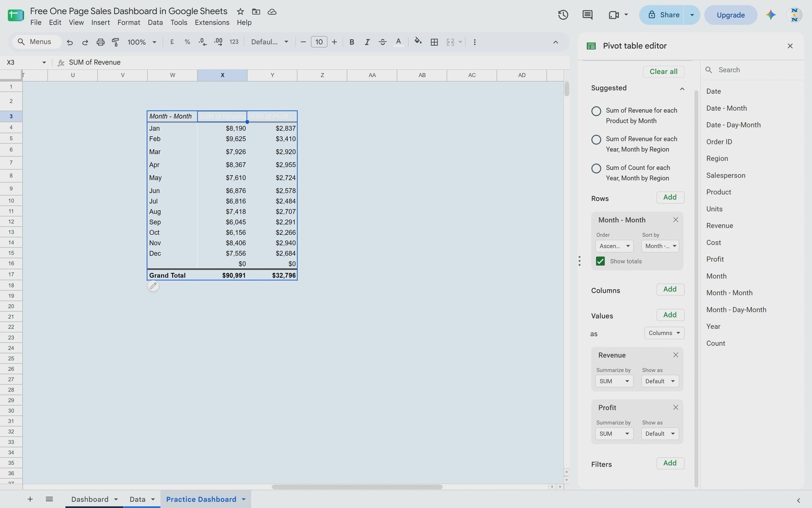This screenshot has height=508, width=812.
Task: Open the toolbar More options menu
Action: [475, 42]
